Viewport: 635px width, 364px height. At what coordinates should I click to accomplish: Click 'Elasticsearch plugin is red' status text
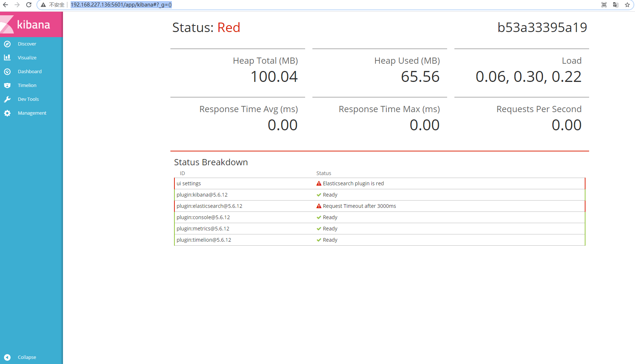point(353,183)
